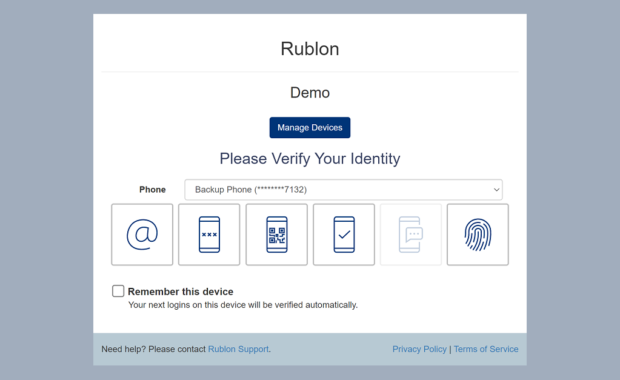Image resolution: width=620 pixels, height=380 pixels.
Task: Click the Manage Devices button
Action: [310, 127]
